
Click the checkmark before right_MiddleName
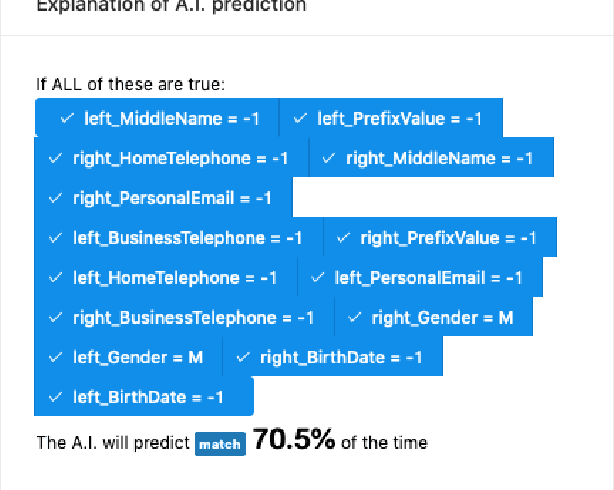coord(329,159)
